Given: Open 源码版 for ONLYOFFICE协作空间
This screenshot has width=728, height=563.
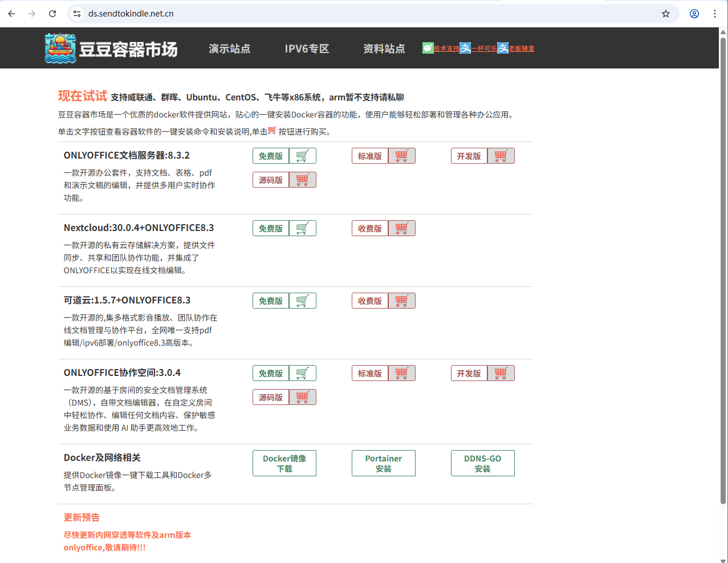Looking at the screenshot, I should (271, 397).
